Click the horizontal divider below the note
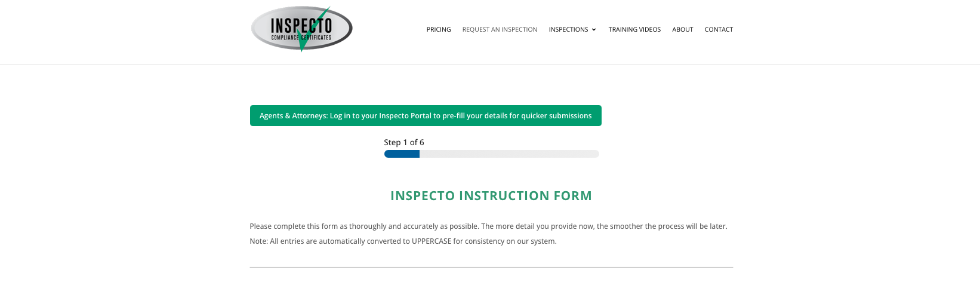 491,267
